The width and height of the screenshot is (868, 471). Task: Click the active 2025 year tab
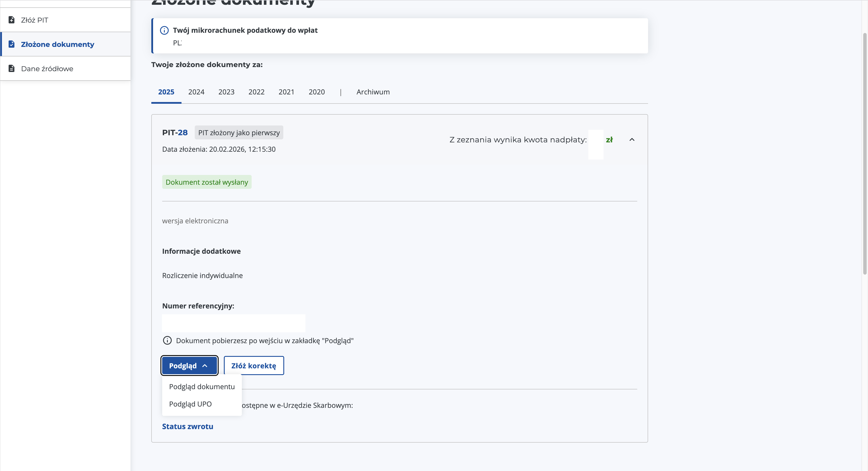(166, 92)
